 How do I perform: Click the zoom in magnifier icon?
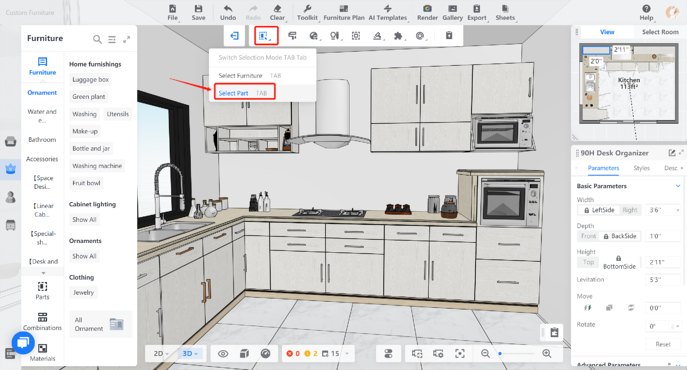click(x=547, y=353)
